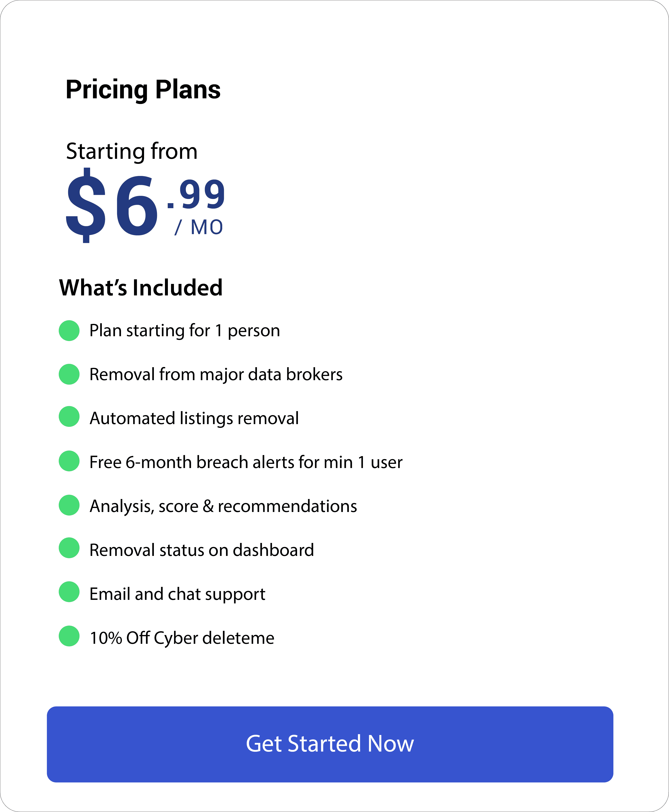This screenshot has width=669, height=812.
Task: Click the Get Started Now button
Action: (x=330, y=744)
